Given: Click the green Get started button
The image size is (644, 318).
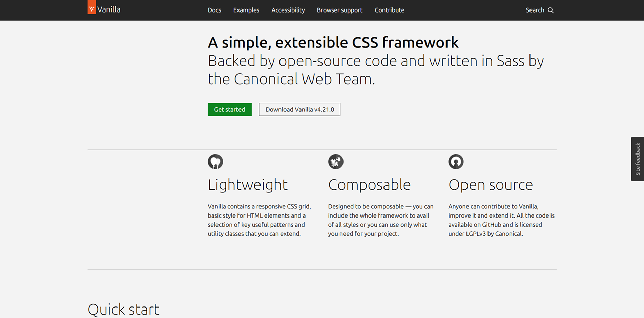Looking at the screenshot, I should pyautogui.click(x=230, y=109).
